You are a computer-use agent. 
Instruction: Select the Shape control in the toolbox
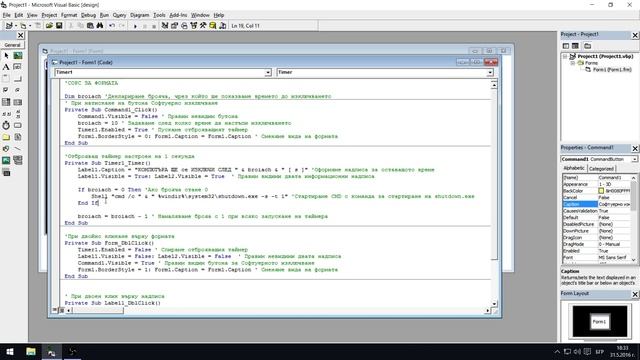click(x=6, y=149)
